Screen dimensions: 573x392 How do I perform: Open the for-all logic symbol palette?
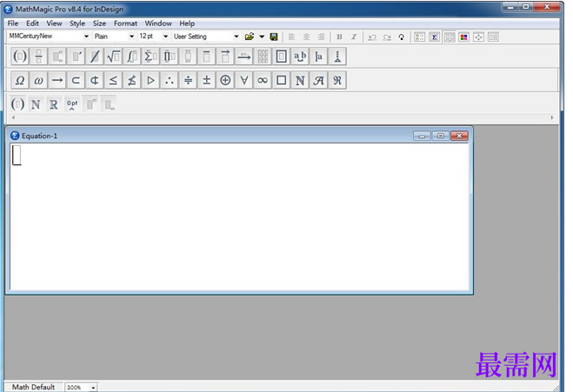(244, 80)
